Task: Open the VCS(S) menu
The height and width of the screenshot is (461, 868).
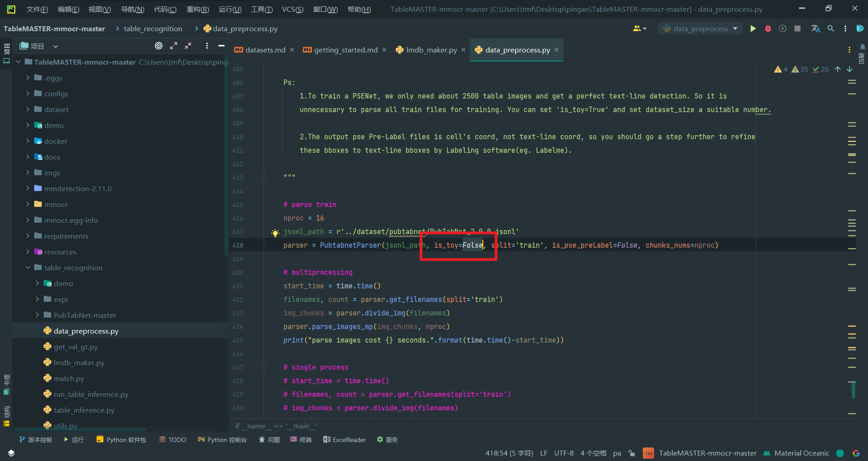Action: click(x=292, y=9)
